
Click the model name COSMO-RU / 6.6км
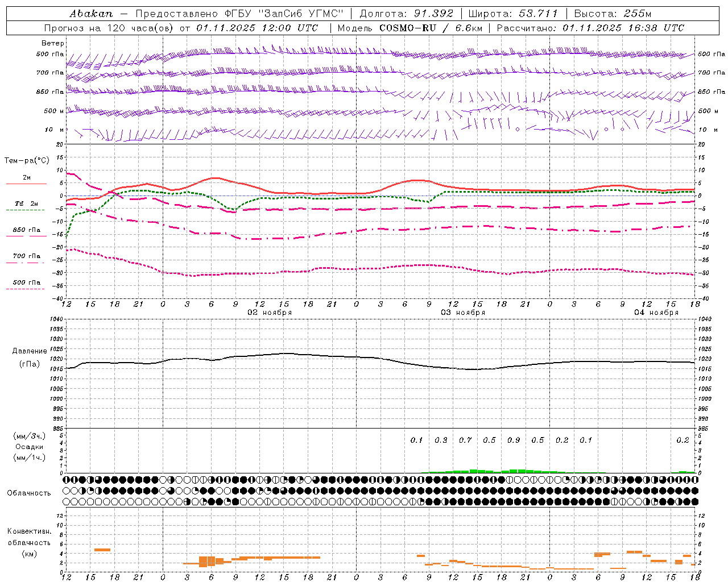(432, 28)
